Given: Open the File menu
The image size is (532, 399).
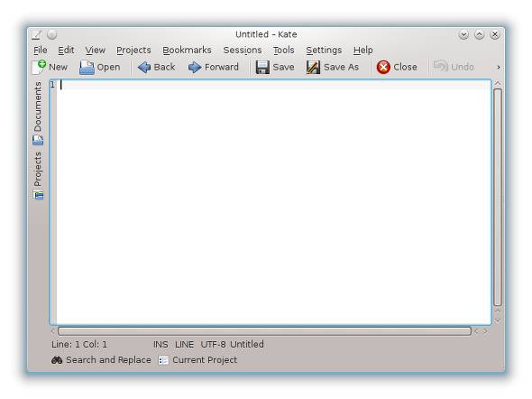Looking at the screenshot, I should tap(40, 51).
